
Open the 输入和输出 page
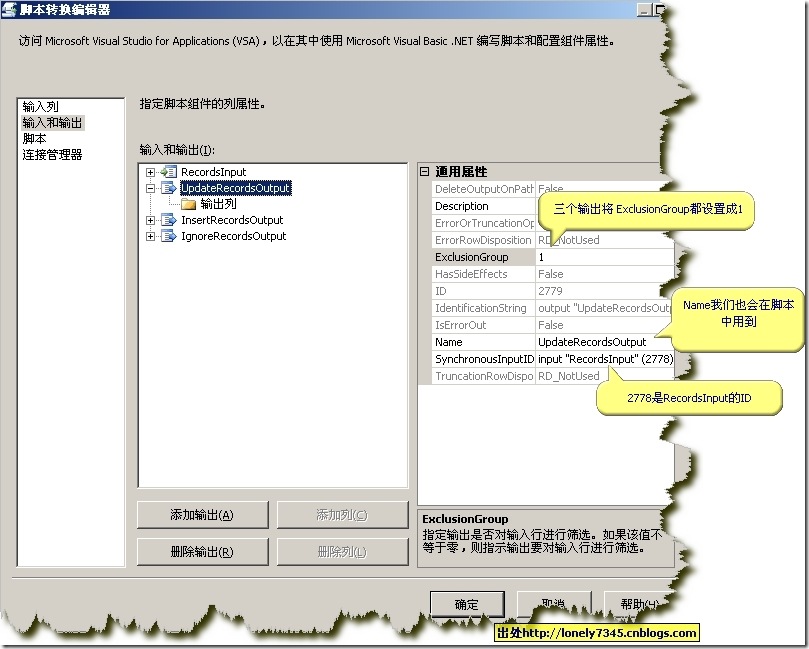pyautogui.click(x=52, y=123)
